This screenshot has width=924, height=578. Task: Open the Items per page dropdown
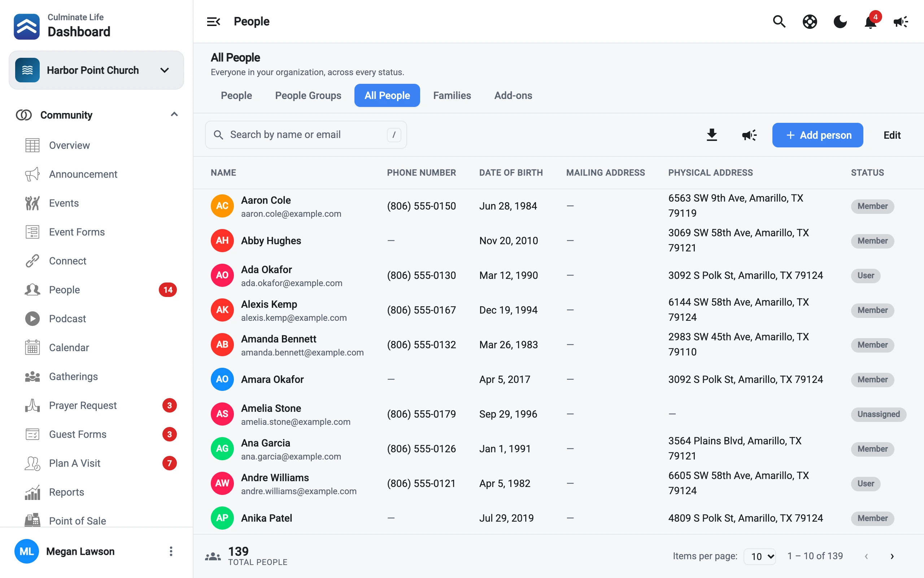[759, 556]
